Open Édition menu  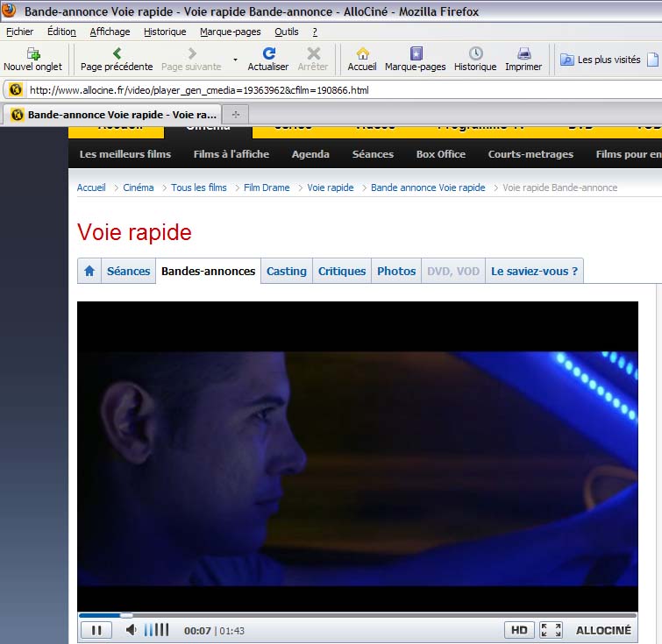(61, 32)
